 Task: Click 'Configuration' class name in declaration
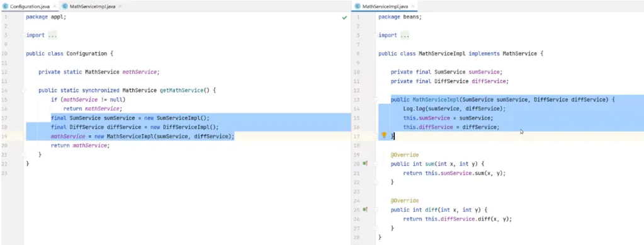pyautogui.click(x=86, y=54)
